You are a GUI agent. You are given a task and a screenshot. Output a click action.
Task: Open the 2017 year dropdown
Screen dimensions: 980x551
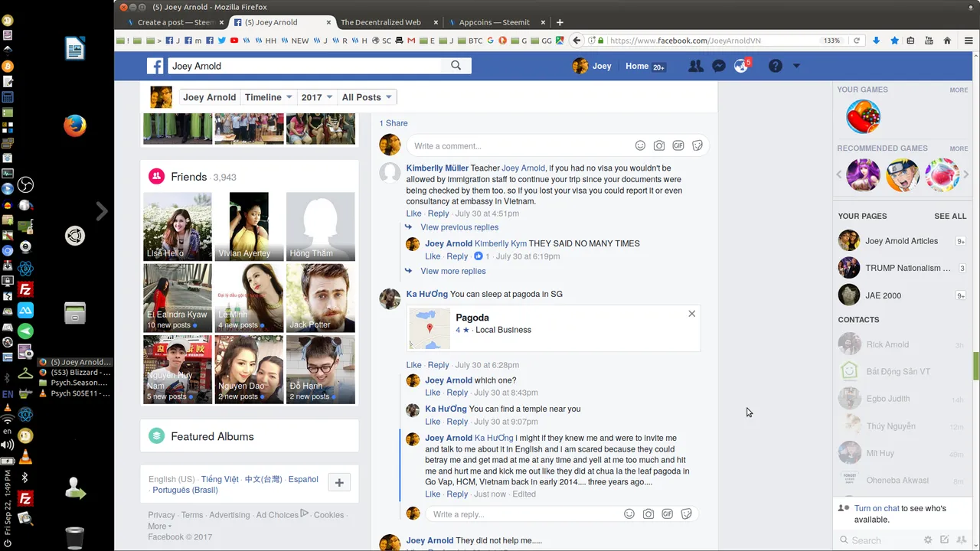(316, 97)
